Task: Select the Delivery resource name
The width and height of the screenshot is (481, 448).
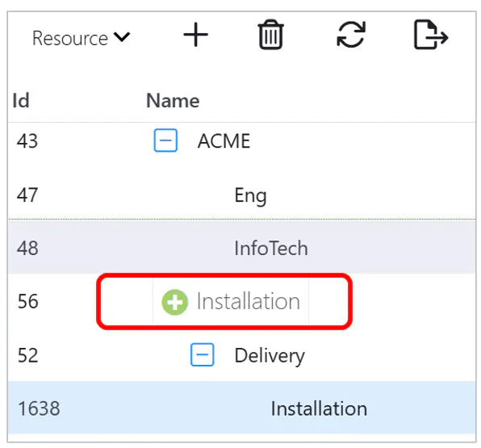Action: [x=270, y=356]
